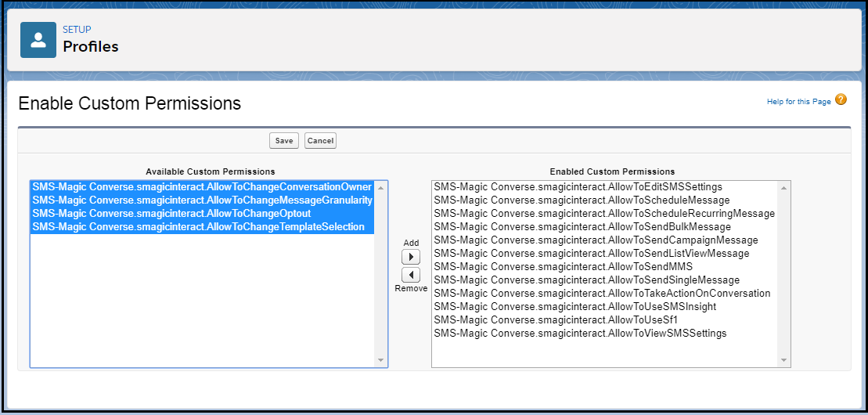This screenshot has width=868, height=415.
Task: Select AllowToScheduleRecurringMessage in Enabled list
Action: coord(604,213)
